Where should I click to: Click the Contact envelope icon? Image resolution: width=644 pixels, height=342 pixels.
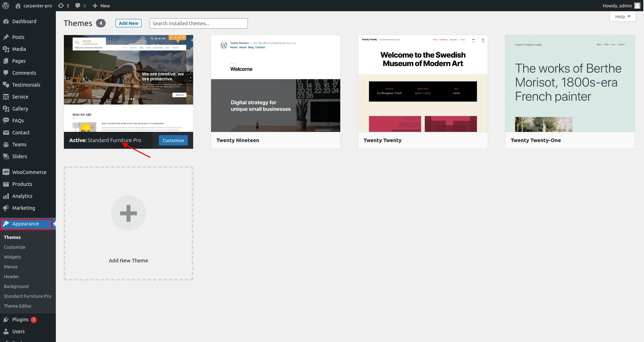point(6,133)
